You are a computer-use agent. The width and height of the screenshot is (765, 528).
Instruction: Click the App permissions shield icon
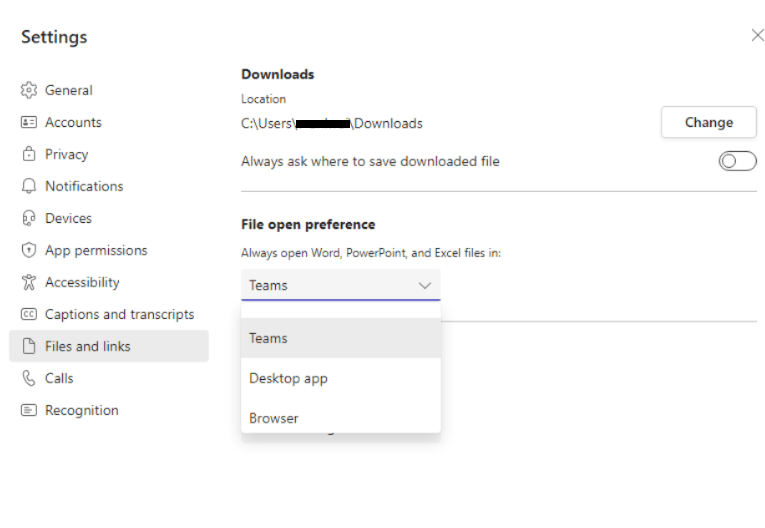[29, 250]
